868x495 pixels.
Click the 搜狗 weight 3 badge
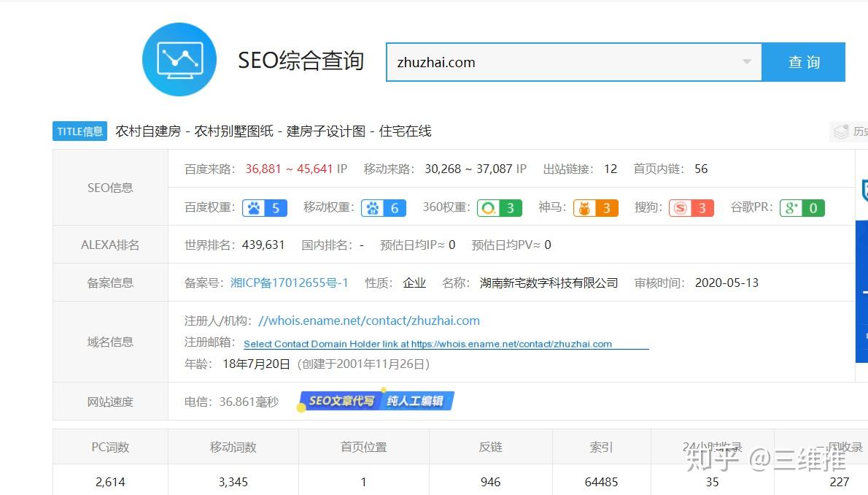point(691,208)
